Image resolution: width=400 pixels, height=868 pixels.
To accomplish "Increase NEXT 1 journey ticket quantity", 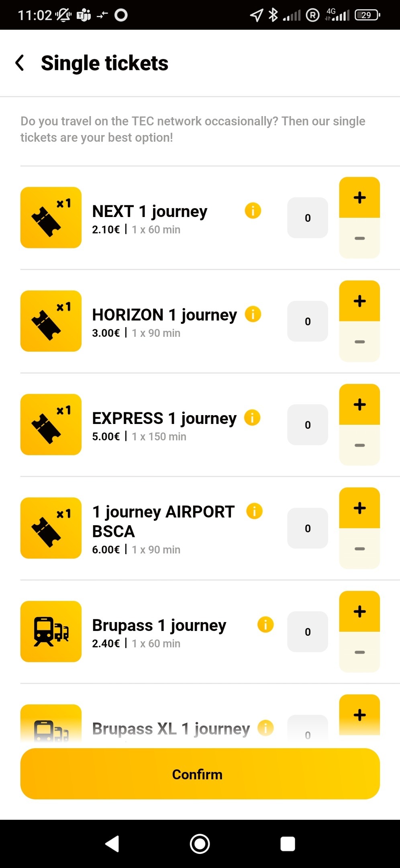I will [x=359, y=198].
